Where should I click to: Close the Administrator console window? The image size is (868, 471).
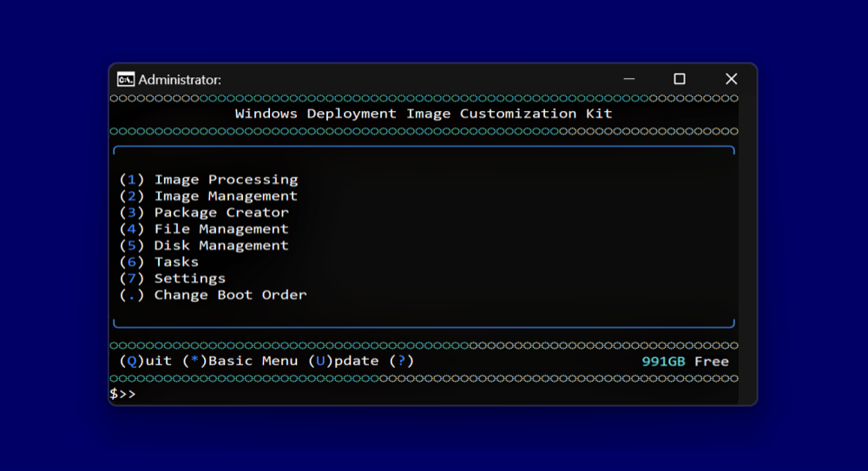coord(731,79)
